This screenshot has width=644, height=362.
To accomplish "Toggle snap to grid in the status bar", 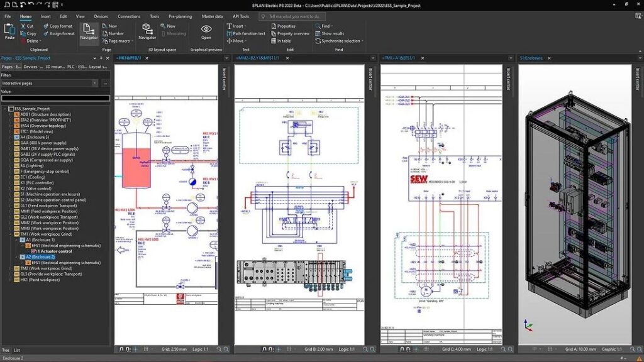I will [146, 349].
